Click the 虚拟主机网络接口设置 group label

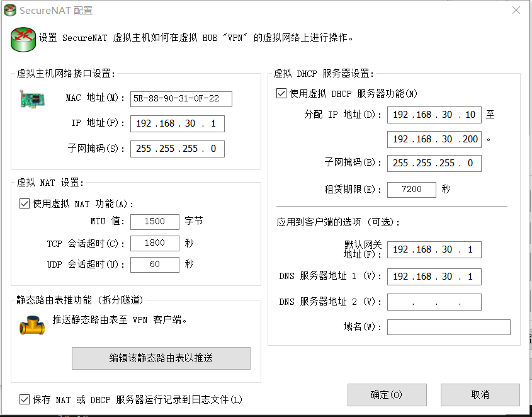click(x=66, y=73)
